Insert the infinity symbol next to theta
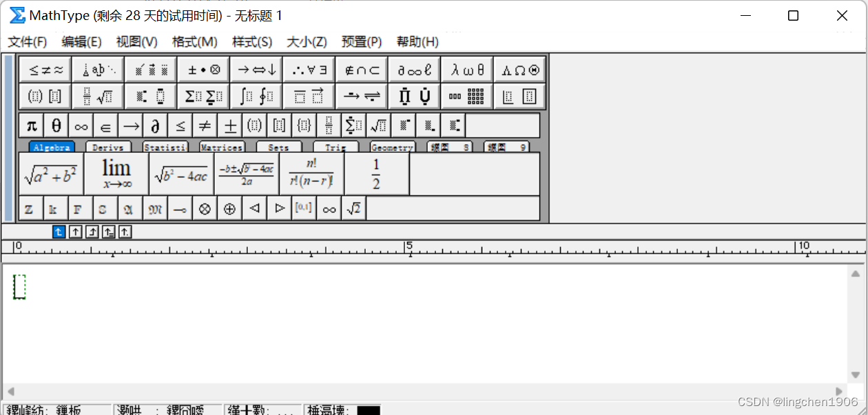868x415 pixels. pyautogui.click(x=81, y=125)
